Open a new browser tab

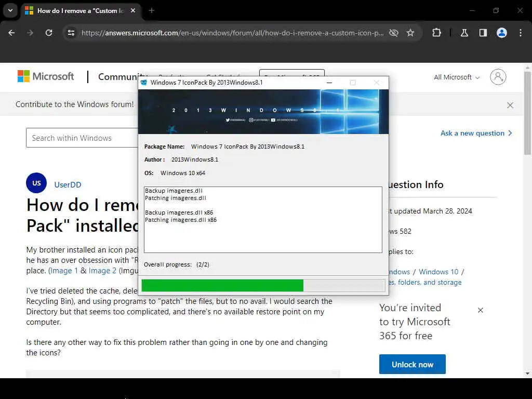coord(152,10)
